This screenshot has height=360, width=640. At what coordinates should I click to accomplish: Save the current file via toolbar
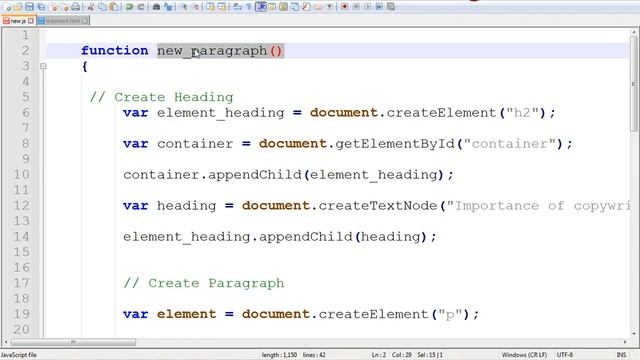(x=29, y=7)
